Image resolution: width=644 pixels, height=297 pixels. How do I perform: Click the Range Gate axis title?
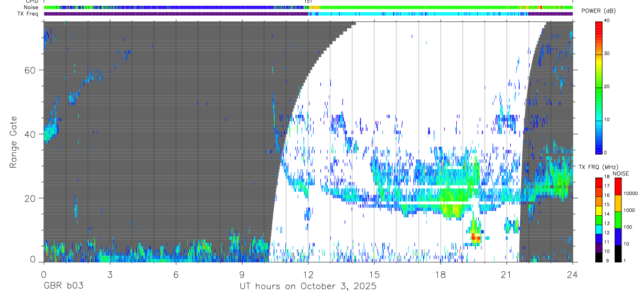click(13, 141)
